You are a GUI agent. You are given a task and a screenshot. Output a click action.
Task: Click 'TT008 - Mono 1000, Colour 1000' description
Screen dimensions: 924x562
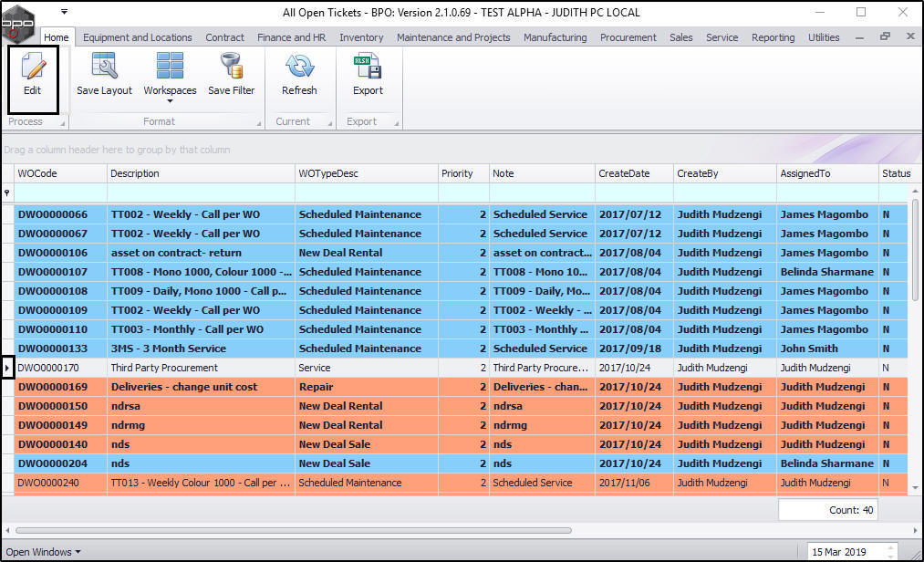tap(201, 272)
